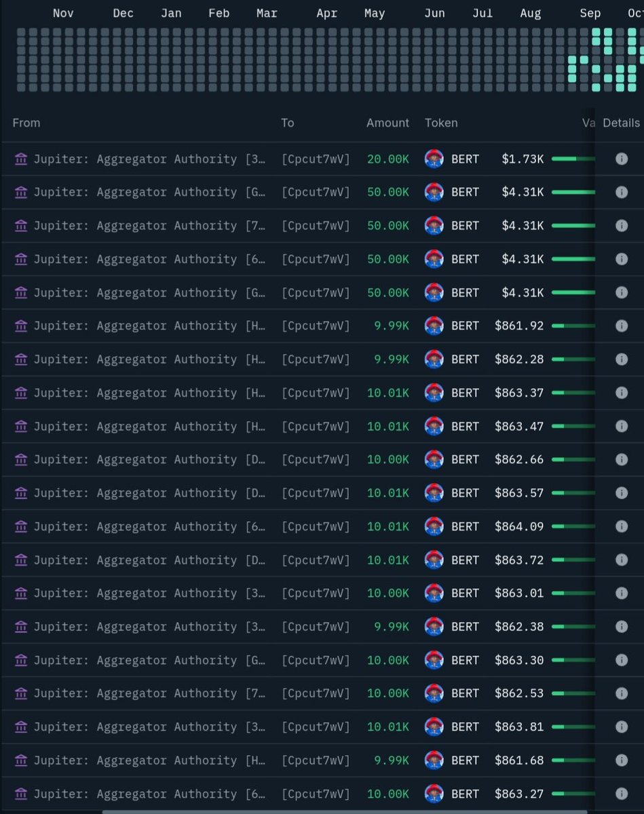Click the $862.38 value text
The height and width of the screenshot is (814, 644).
point(519,627)
